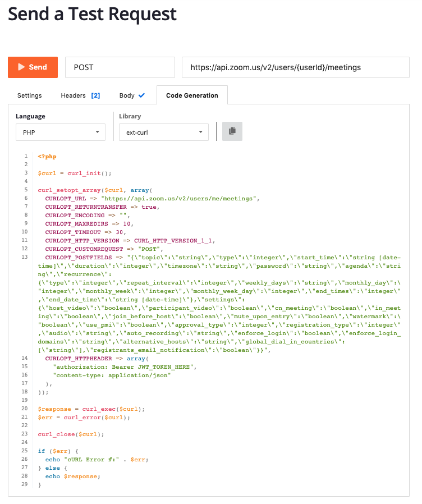This screenshot has width=422, height=504.
Task: Click the Send a Test Request heading
Action: click(x=92, y=14)
